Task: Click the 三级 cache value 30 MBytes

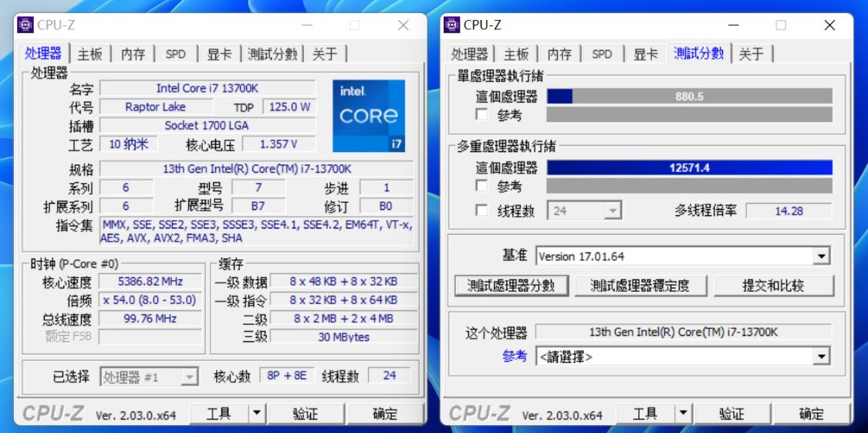Action: pyautogui.click(x=343, y=337)
